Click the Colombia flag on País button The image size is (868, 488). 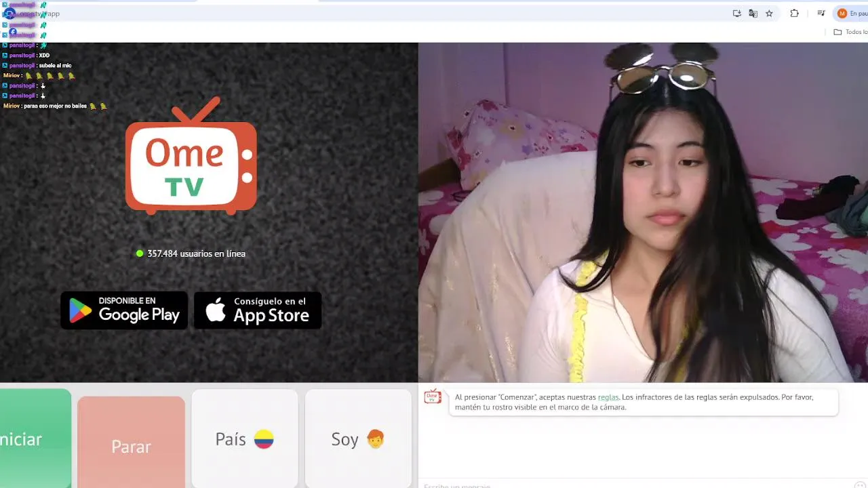pyautogui.click(x=264, y=439)
